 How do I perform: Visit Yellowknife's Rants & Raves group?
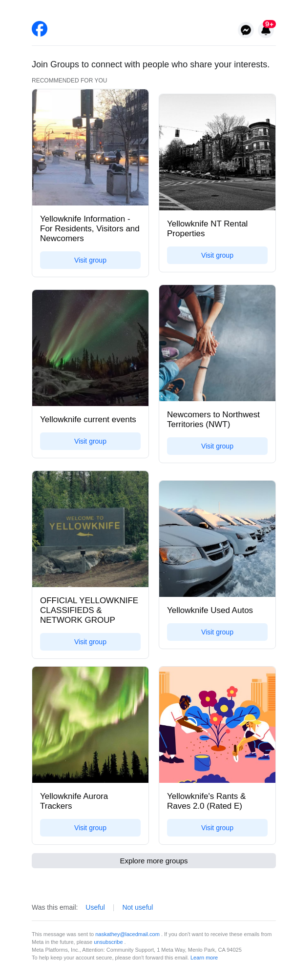217,828
